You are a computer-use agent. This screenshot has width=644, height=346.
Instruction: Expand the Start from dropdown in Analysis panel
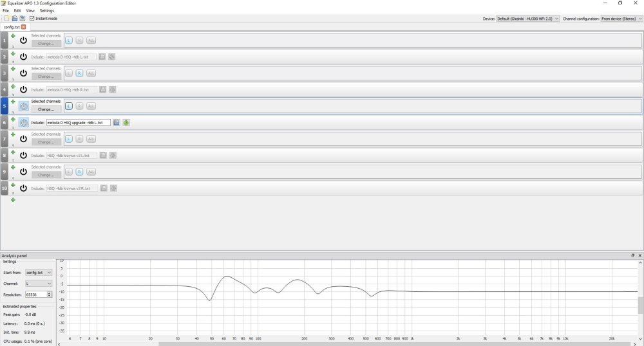pyautogui.click(x=40, y=272)
